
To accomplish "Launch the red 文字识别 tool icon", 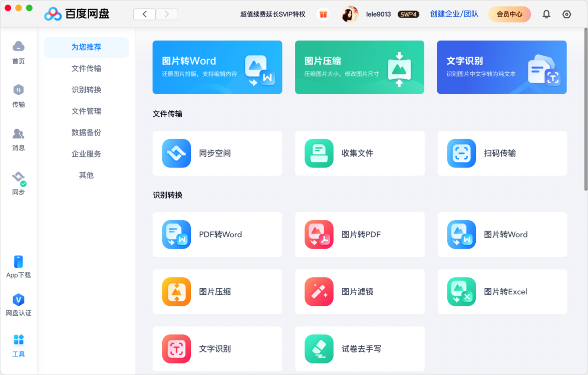I will point(176,349).
